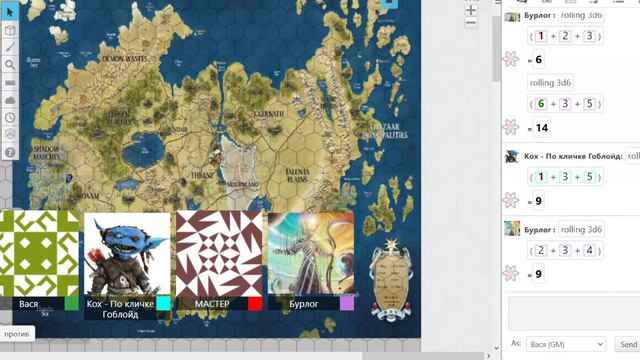Click the 'МАСТЕР' player name label
The image size is (640, 360).
click(x=212, y=304)
